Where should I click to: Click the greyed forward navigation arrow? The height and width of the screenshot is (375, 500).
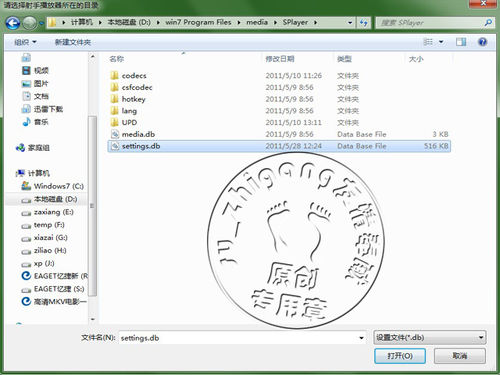click(x=30, y=23)
